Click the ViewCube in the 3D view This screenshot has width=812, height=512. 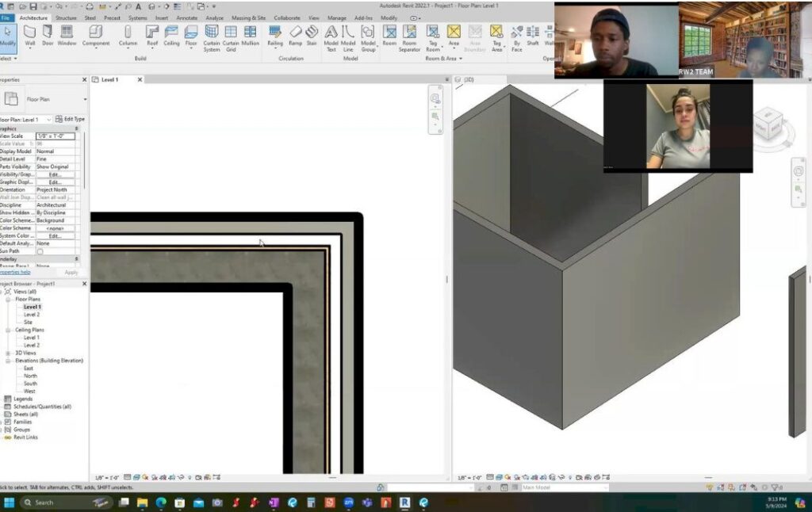768,123
